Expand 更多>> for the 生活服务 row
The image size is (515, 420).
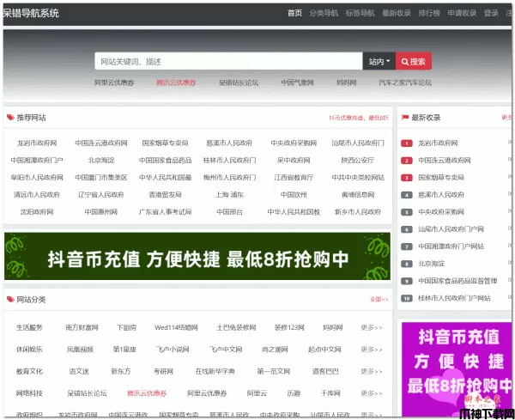tap(372, 327)
